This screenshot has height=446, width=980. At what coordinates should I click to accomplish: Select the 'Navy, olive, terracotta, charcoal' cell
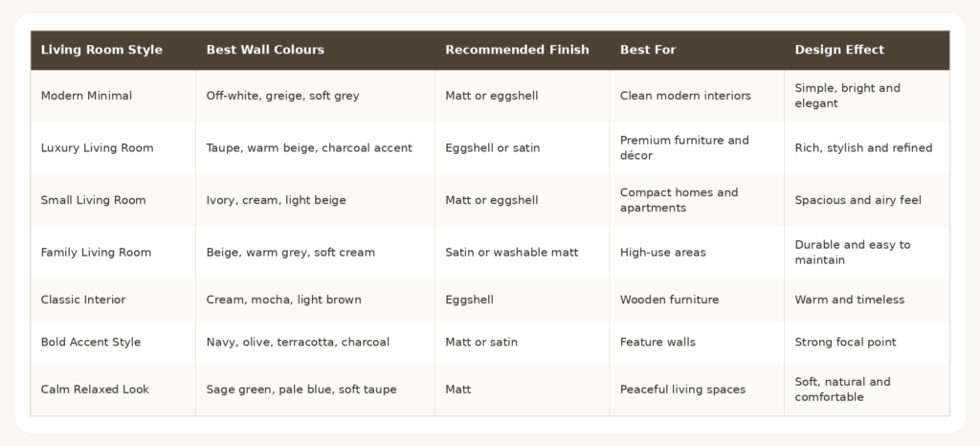point(316,343)
